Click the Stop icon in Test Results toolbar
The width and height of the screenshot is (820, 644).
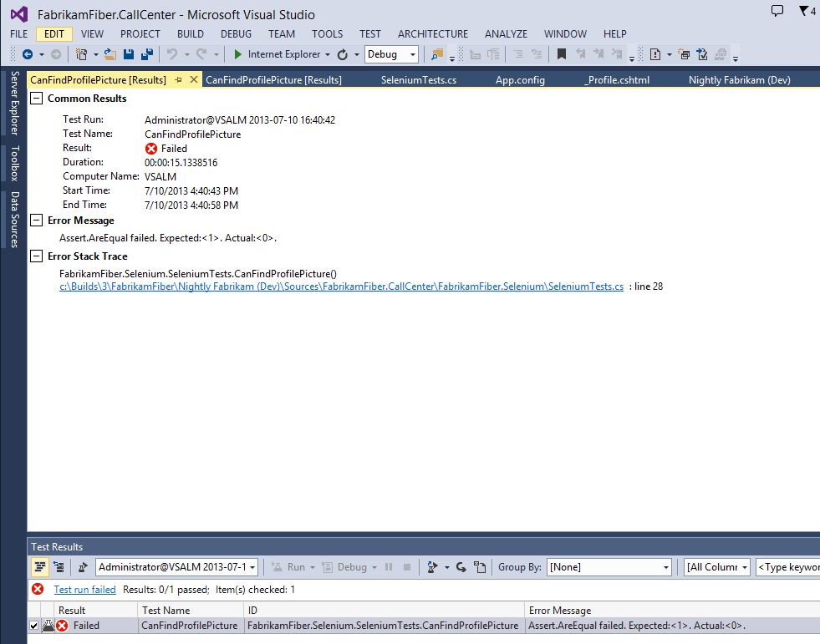pyautogui.click(x=407, y=567)
